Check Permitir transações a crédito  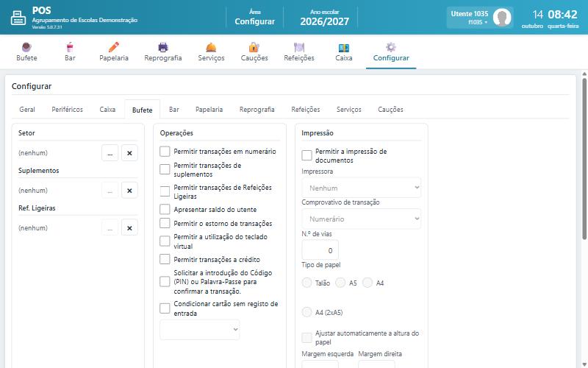[165, 259]
